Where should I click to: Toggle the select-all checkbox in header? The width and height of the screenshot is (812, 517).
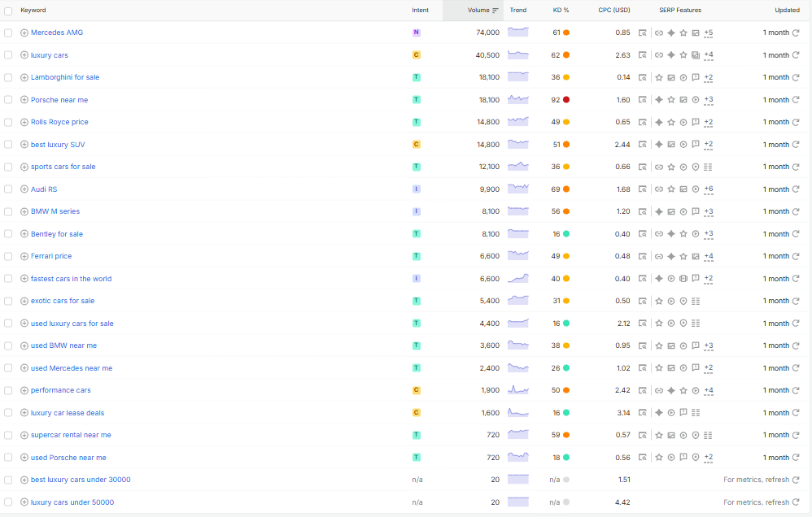point(8,11)
